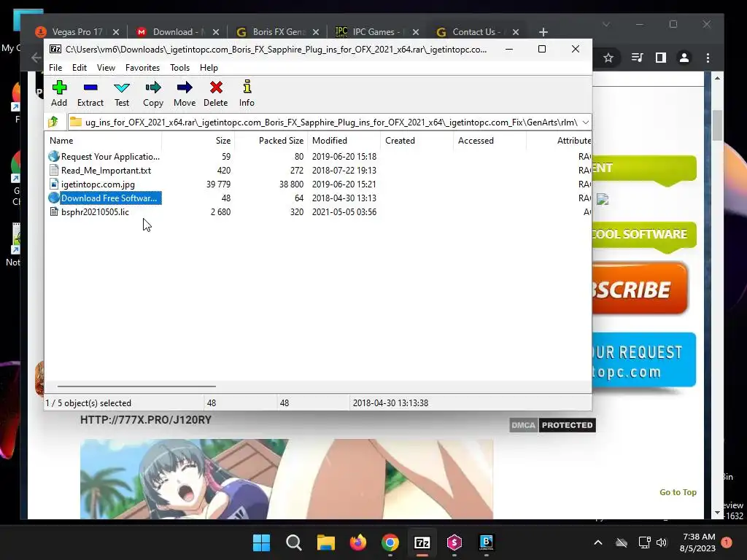Bookmark this page with star icon
Image resolution: width=747 pixels, height=560 pixels.
608,58
